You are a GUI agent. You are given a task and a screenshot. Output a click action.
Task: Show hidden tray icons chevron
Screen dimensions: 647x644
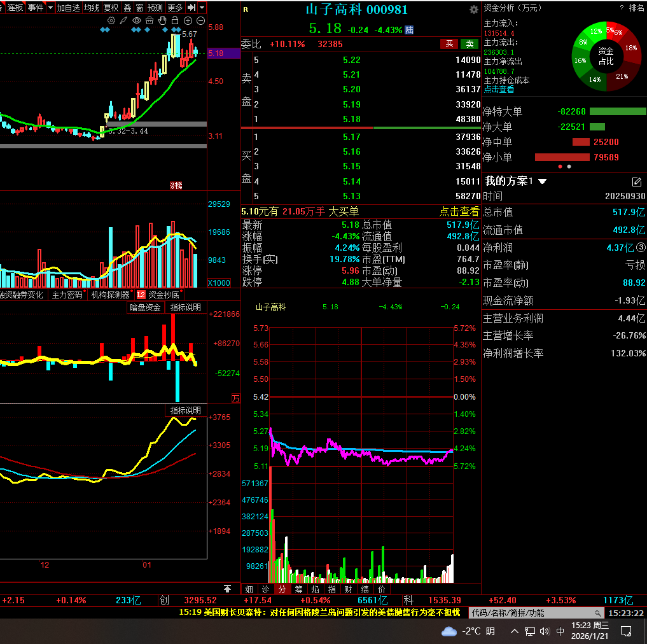514,631
